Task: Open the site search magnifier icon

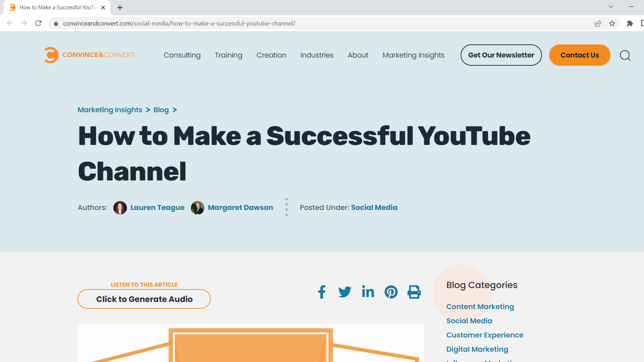Action: 625,55
